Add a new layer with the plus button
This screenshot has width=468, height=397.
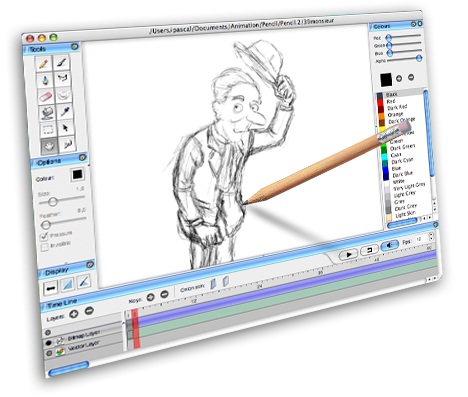(x=74, y=314)
